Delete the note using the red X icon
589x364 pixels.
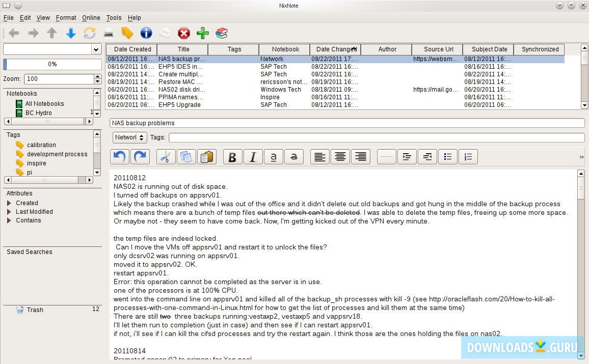click(183, 33)
